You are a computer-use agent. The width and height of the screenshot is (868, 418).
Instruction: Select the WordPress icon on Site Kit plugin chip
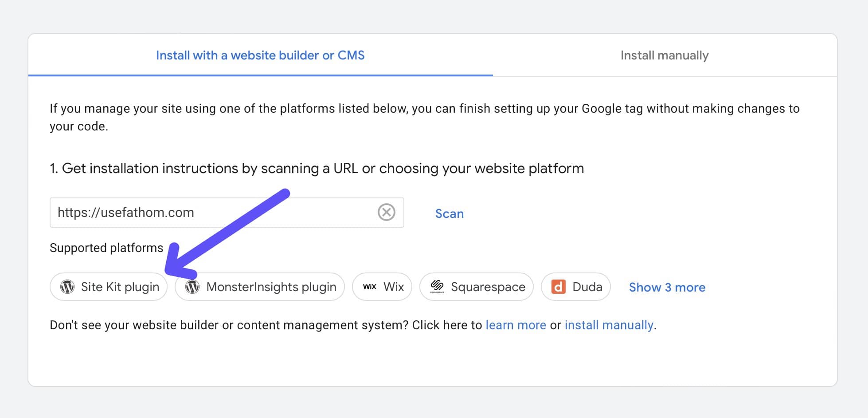click(67, 287)
